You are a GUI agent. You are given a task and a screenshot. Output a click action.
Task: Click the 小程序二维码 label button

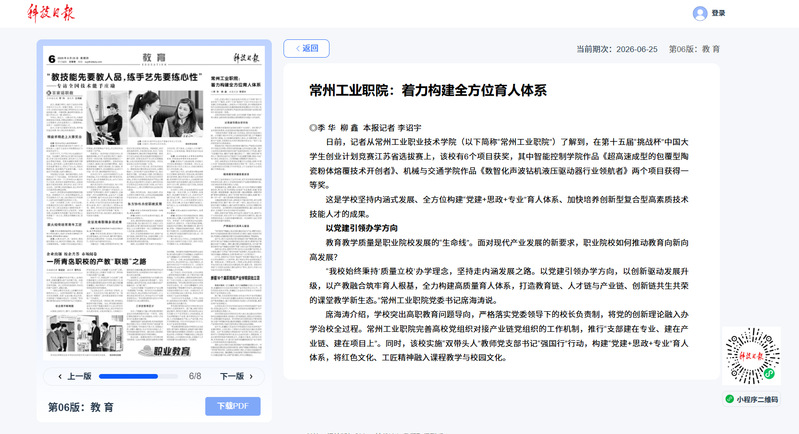752,399
